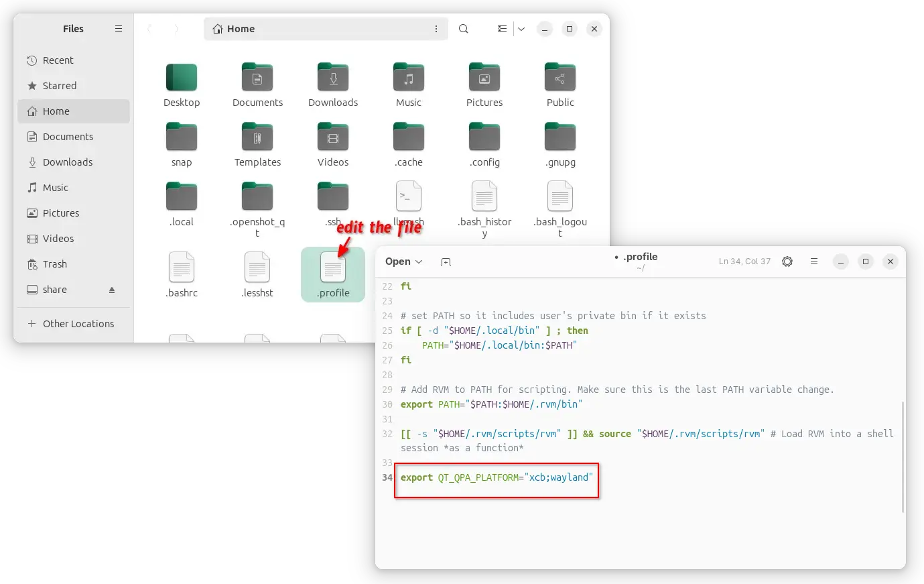Screen dimensions: 924x584
Task: Select the .profile file icon
Action: pyautogui.click(x=333, y=270)
